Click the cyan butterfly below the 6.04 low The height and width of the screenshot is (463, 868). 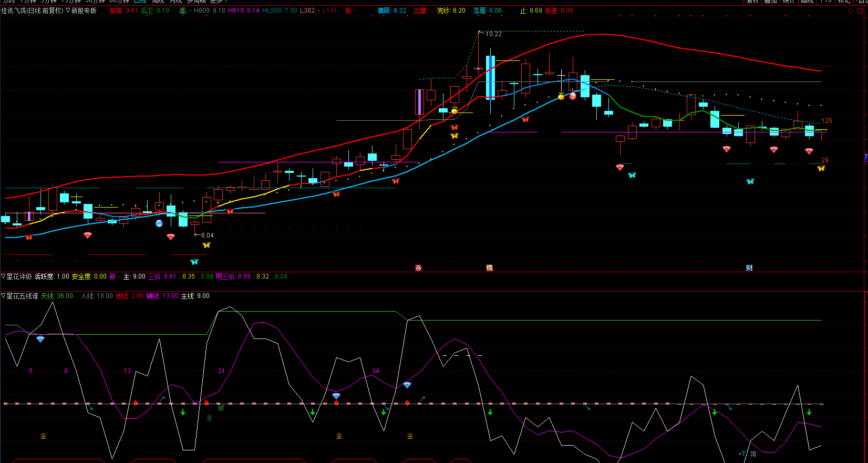194,262
